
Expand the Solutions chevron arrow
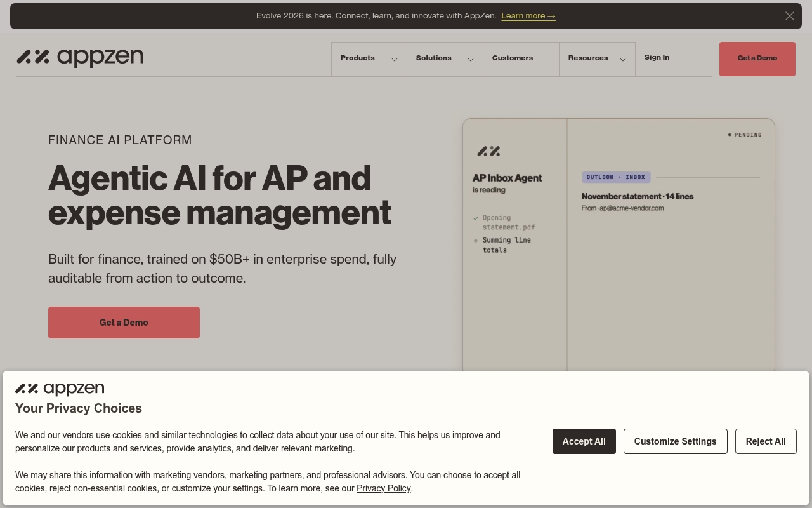tap(470, 59)
